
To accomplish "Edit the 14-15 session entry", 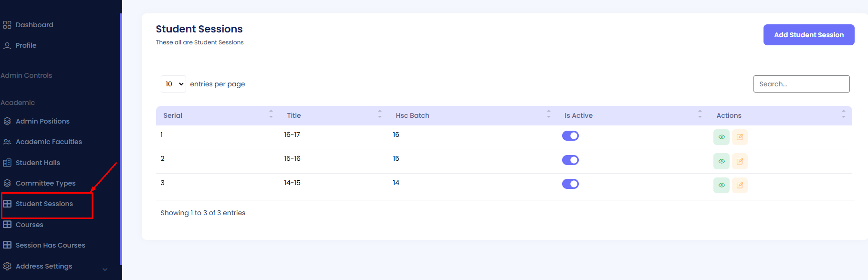I will (x=739, y=185).
